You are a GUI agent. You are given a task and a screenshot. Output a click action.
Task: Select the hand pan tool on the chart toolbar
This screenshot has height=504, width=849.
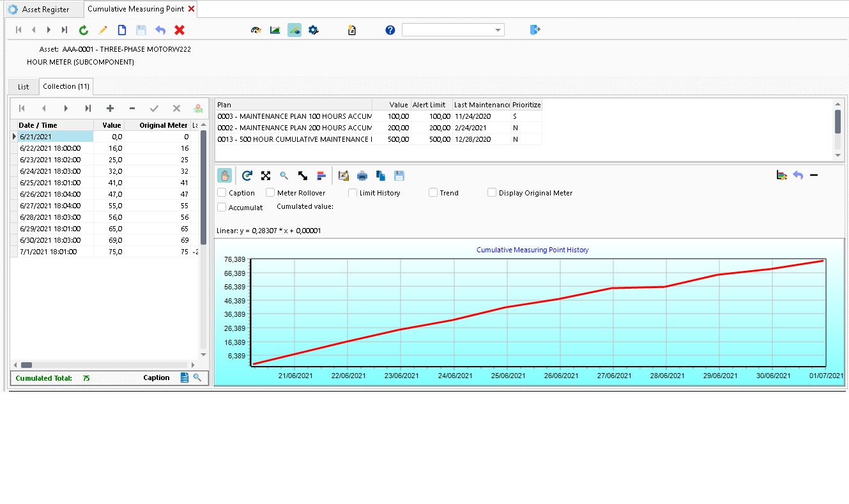224,175
